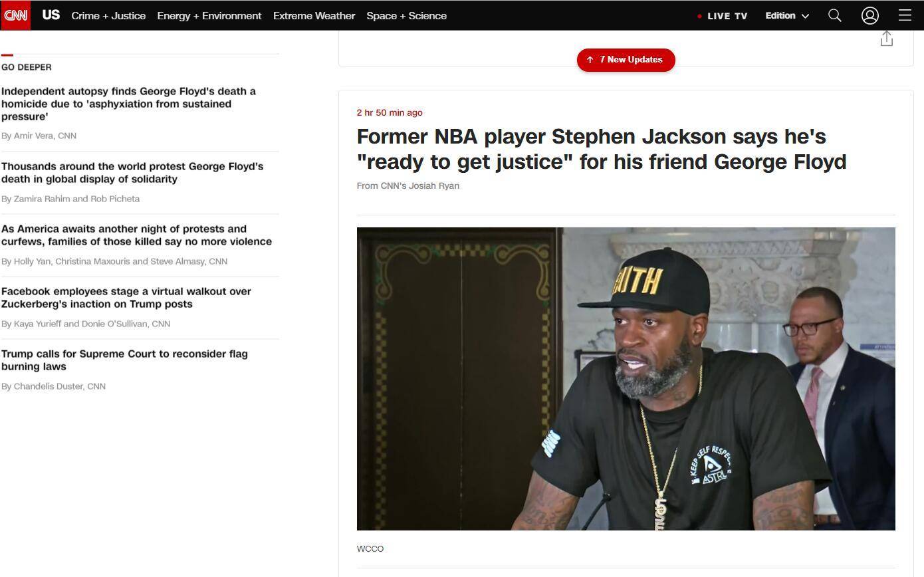924x577 pixels.
Task: Click the share icon above the article
Action: (x=886, y=39)
